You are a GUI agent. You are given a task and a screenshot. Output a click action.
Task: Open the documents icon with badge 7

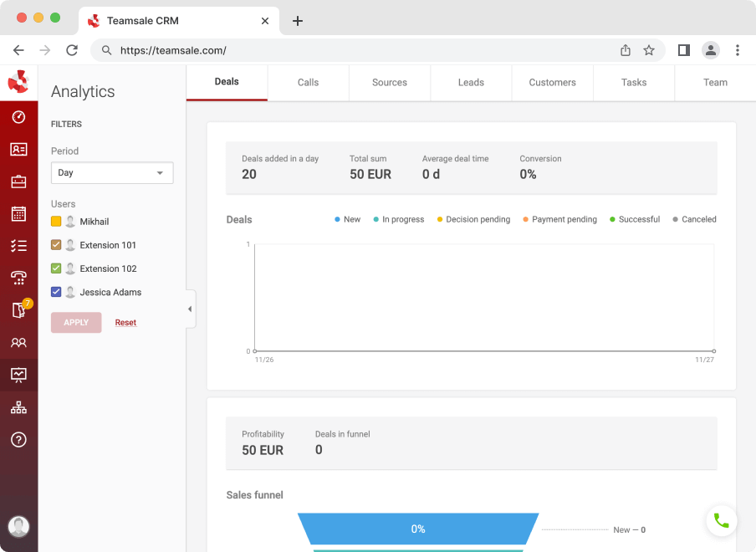19,310
